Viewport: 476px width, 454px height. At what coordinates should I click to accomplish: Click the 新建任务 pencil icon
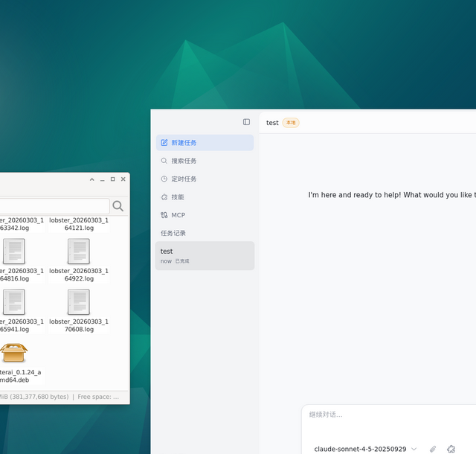[x=164, y=142]
